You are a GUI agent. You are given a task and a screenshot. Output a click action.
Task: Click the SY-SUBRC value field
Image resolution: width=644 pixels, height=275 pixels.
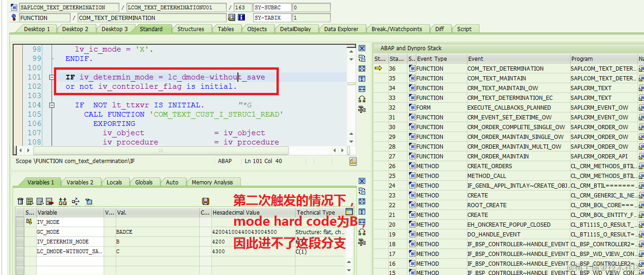pos(311,7)
